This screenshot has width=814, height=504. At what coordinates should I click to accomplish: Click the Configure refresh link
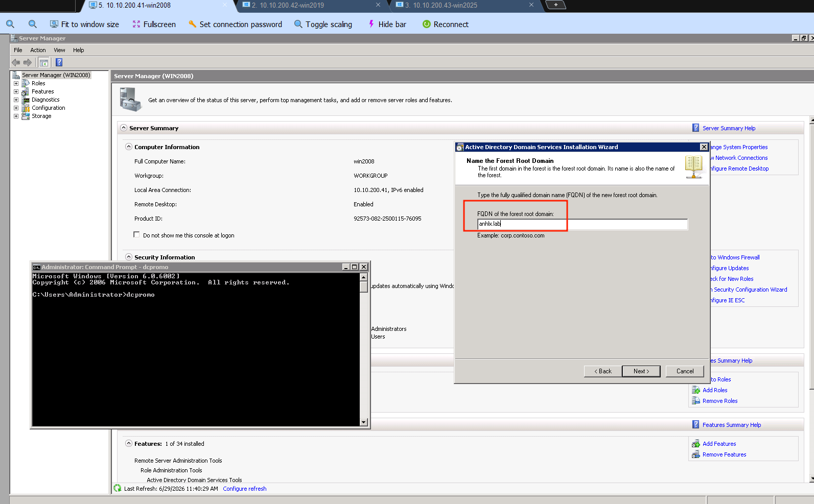tap(245, 489)
